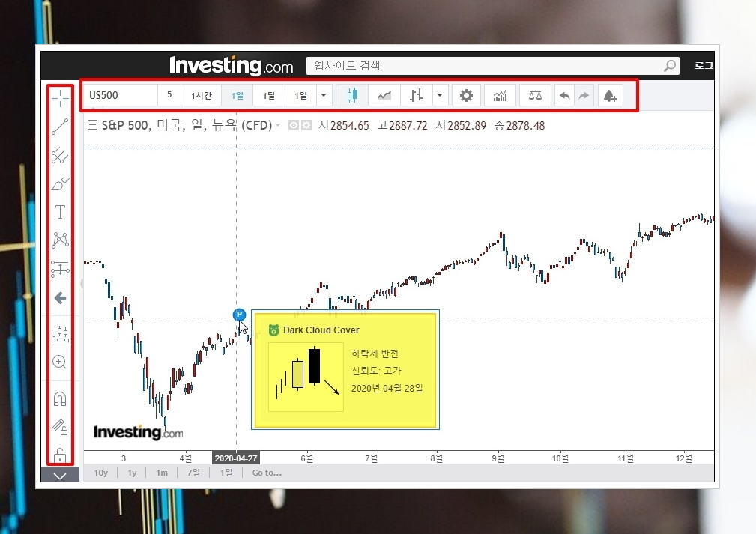Click the Investing.com header logo
The height and width of the screenshot is (534, 756).
[x=232, y=66]
